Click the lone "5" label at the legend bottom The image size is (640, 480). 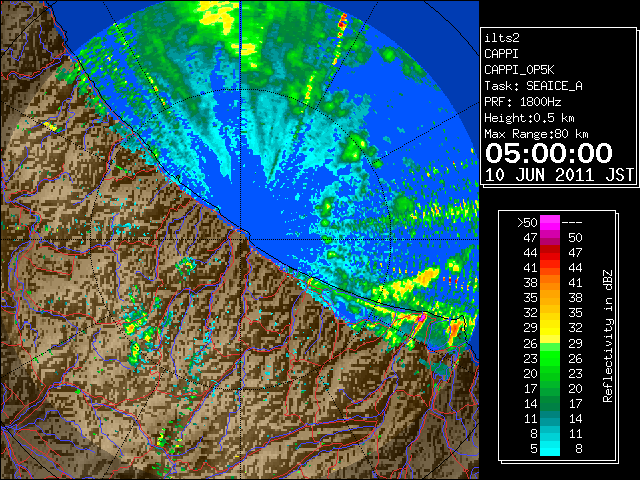click(534, 449)
